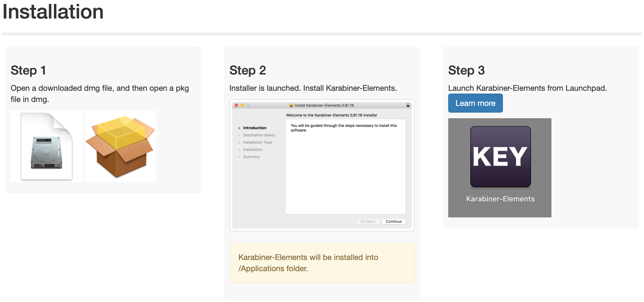Click Continue in the installer
Viewport: 644px width, 302px height.
pos(394,221)
